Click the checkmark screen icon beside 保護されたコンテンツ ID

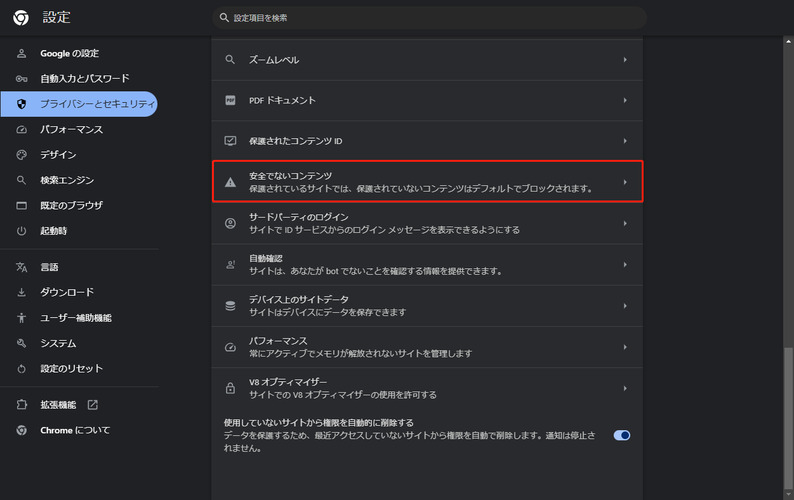click(x=230, y=141)
